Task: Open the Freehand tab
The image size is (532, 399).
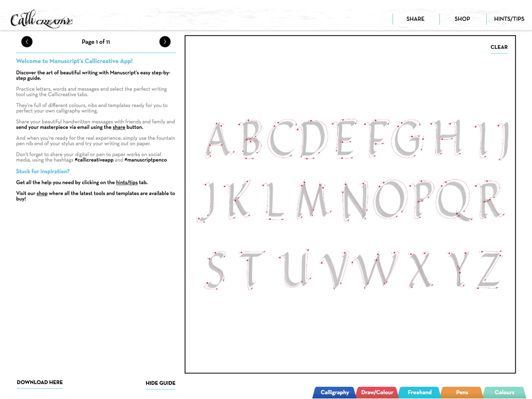Action: [419, 393]
